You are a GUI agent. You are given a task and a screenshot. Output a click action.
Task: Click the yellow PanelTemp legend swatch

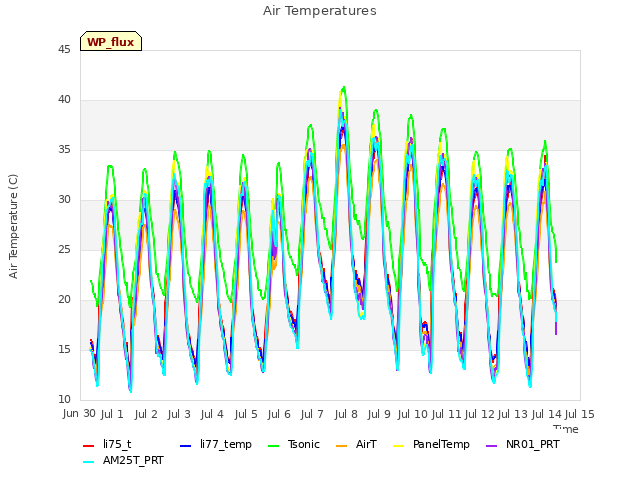(x=398, y=445)
